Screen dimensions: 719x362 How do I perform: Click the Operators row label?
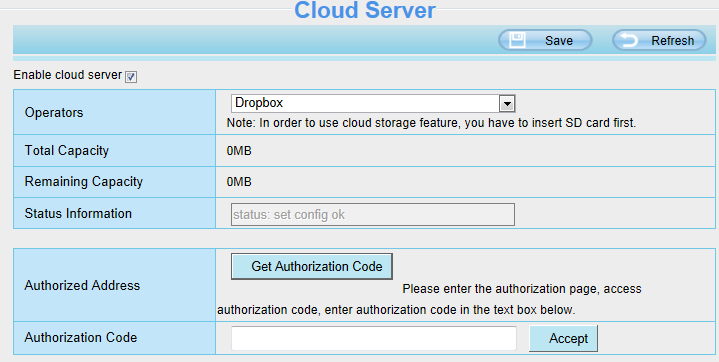(54, 112)
